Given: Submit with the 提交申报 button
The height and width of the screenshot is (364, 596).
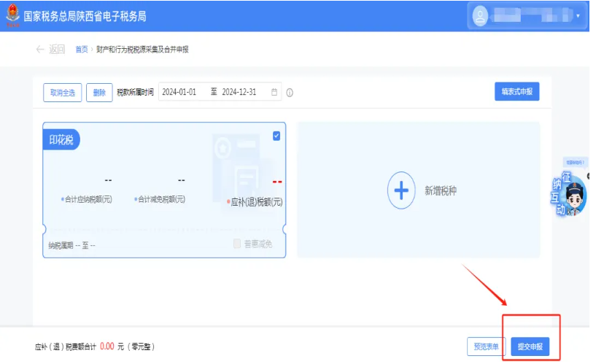Looking at the screenshot, I should point(530,346).
